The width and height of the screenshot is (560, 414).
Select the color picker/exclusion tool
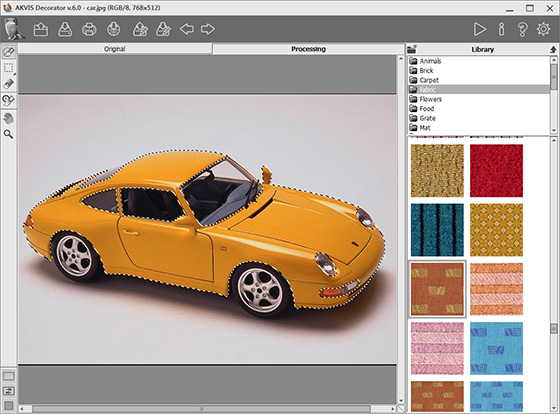9,100
